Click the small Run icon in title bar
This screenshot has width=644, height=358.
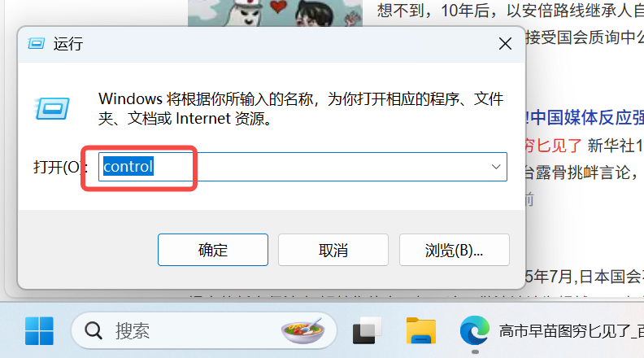36,44
